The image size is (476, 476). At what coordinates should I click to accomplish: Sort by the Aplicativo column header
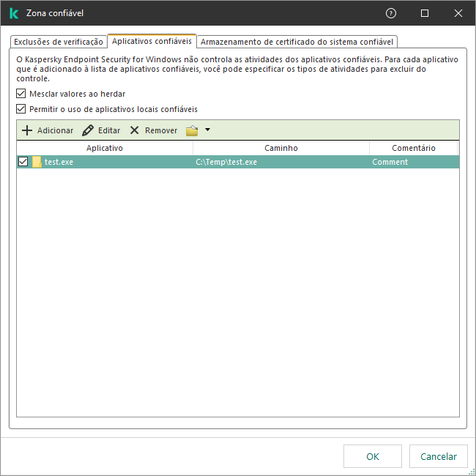click(x=105, y=148)
